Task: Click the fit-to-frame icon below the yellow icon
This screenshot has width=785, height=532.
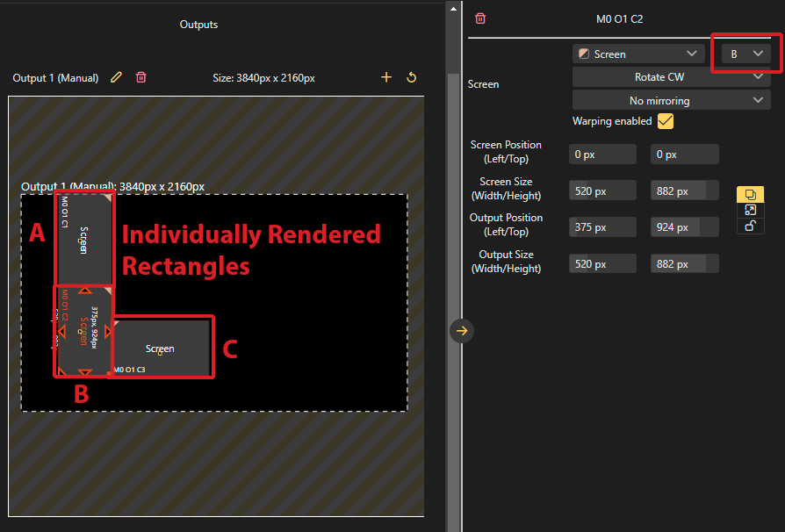Action: tap(750, 210)
